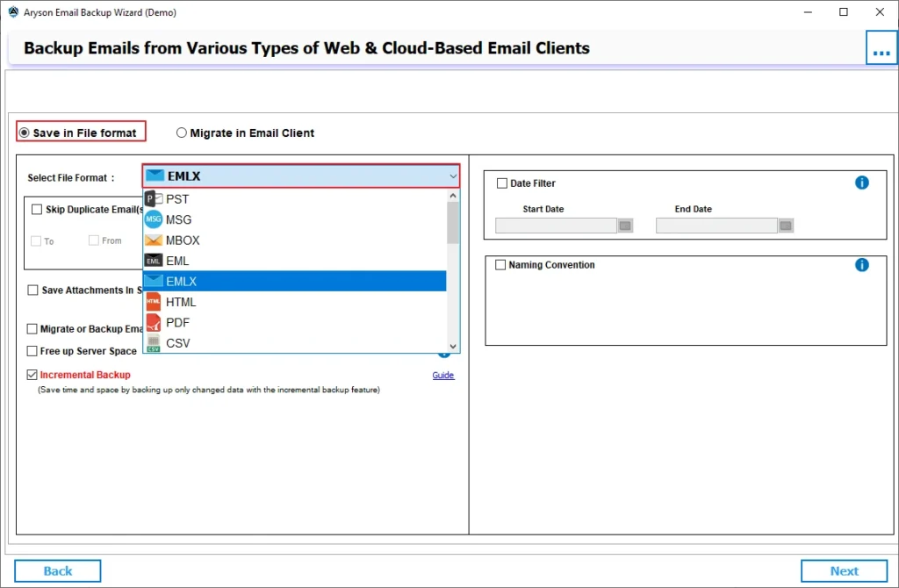Go Back to the previous step
Screen dimensions: 899x588
(x=57, y=570)
